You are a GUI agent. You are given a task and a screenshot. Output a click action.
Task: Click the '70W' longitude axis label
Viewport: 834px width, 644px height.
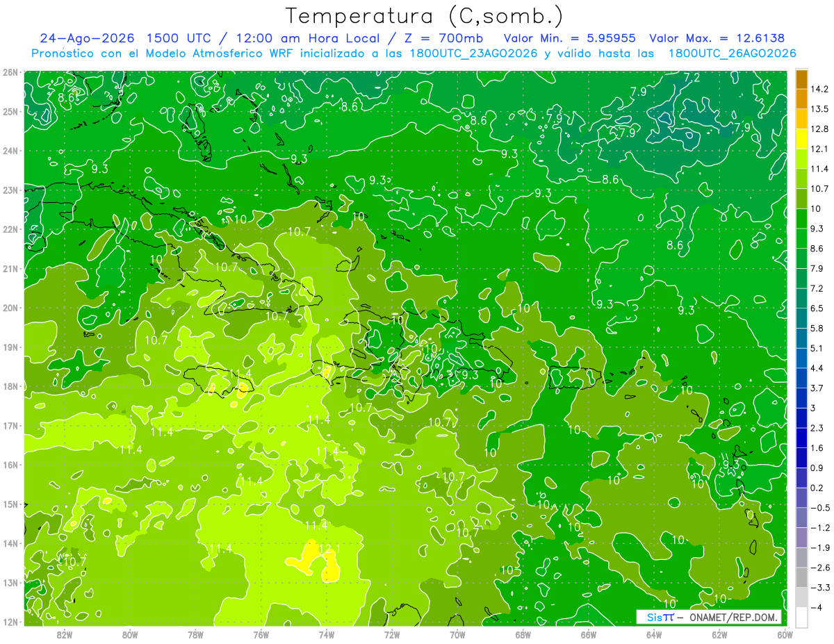457,634
